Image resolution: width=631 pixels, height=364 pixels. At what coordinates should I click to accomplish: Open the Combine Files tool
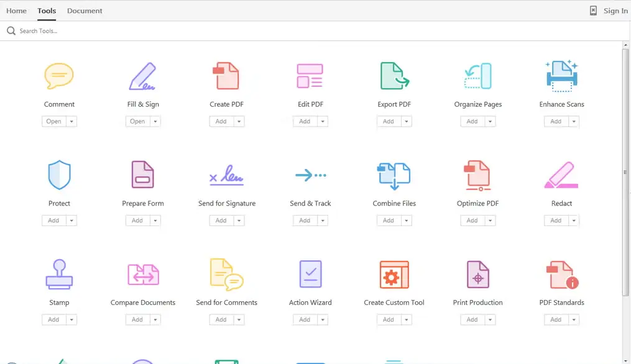pos(394,175)
